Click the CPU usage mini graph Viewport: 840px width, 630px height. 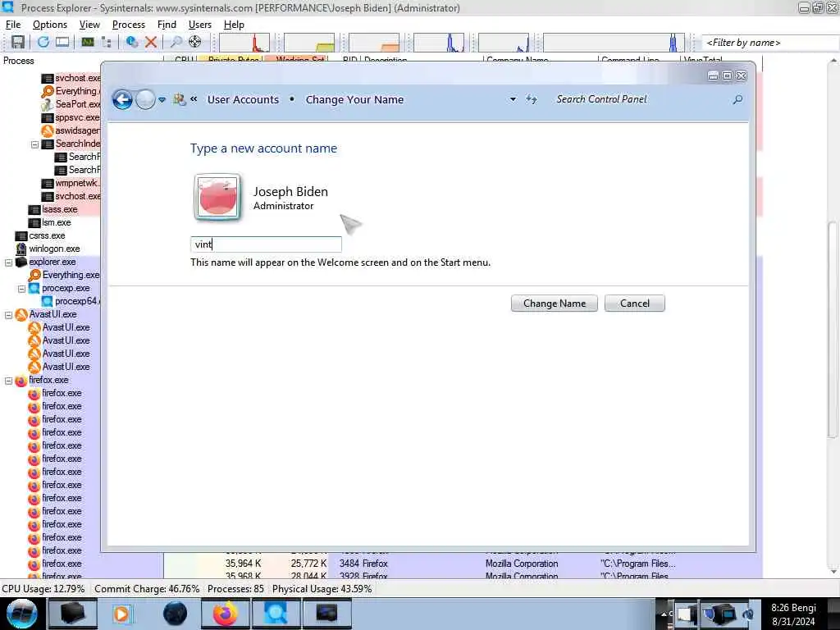[244, 43]
